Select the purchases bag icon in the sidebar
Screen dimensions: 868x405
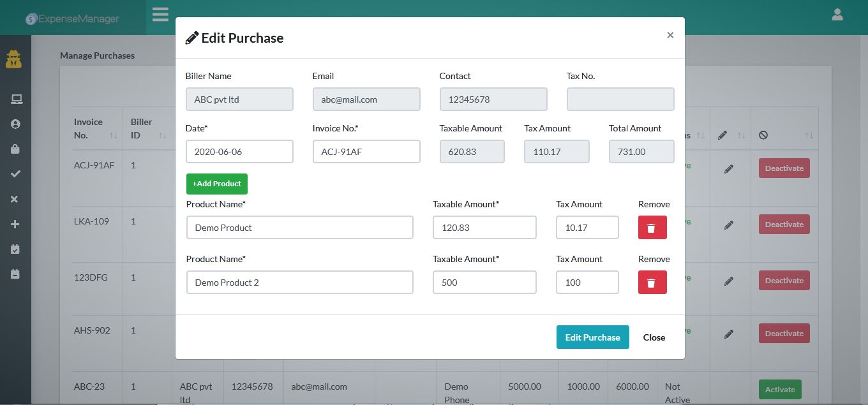pos(16,149)
